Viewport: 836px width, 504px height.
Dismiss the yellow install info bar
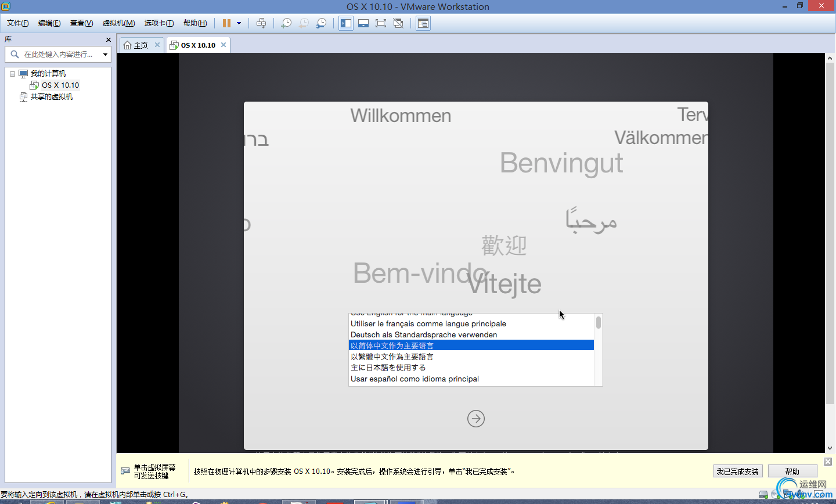point(828,462)
